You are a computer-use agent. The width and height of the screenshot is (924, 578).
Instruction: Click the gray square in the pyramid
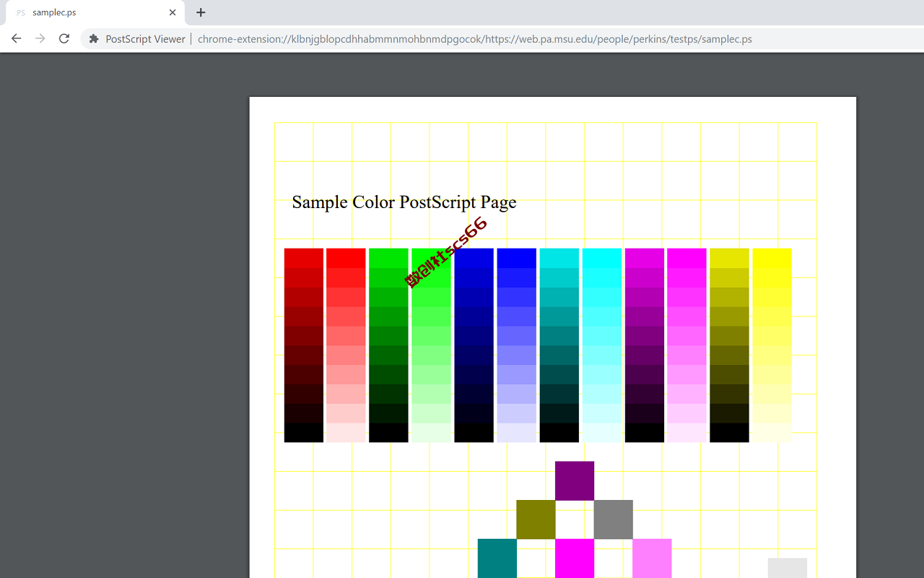point(614,519)
